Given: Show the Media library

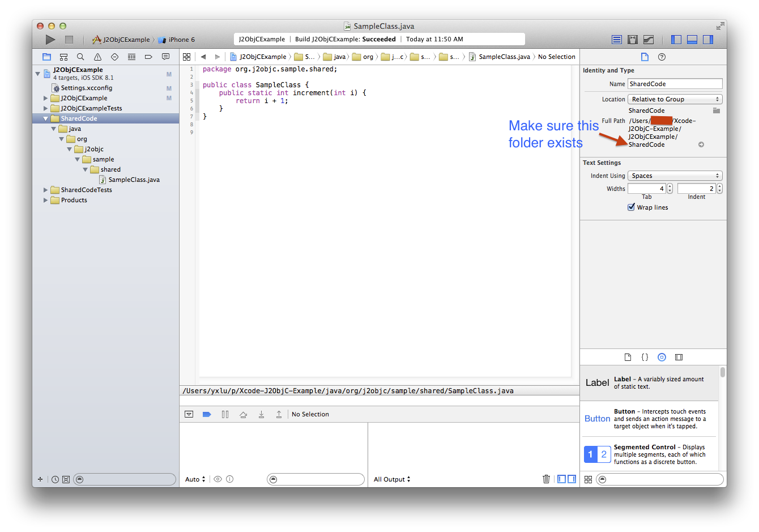Looking at the screenshot, I should pos(679,357).
